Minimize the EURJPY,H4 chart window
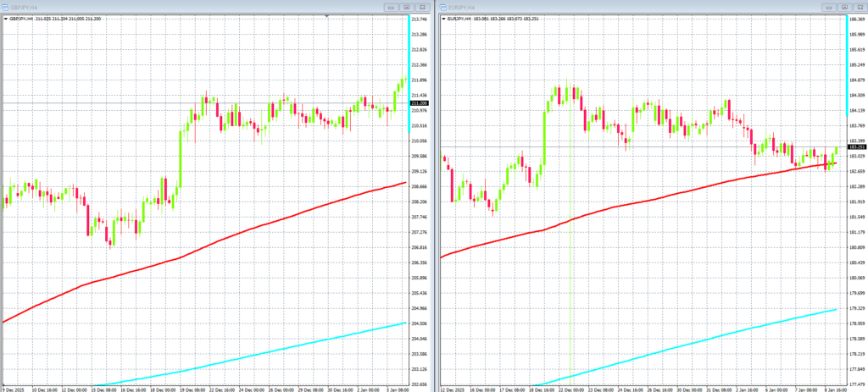Image resolution: width=868 pixels, height=392 pixels. 828,6
